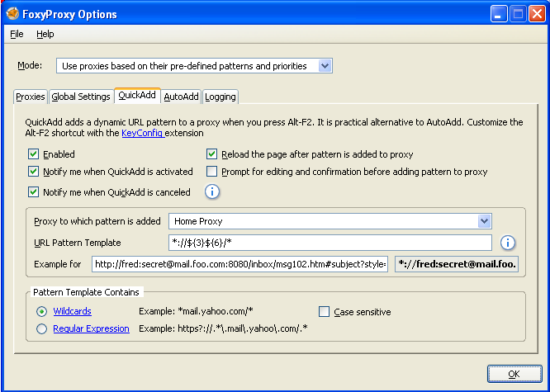550x392 pixels.
Task: Click the 'Mode:' label
Action: click(x=30, y=65)
